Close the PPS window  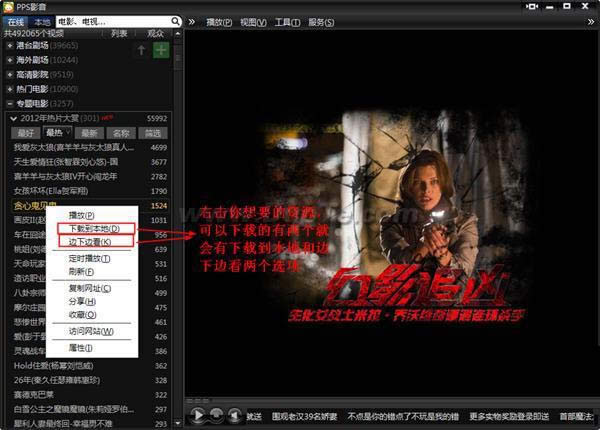[x=585, y=6]
